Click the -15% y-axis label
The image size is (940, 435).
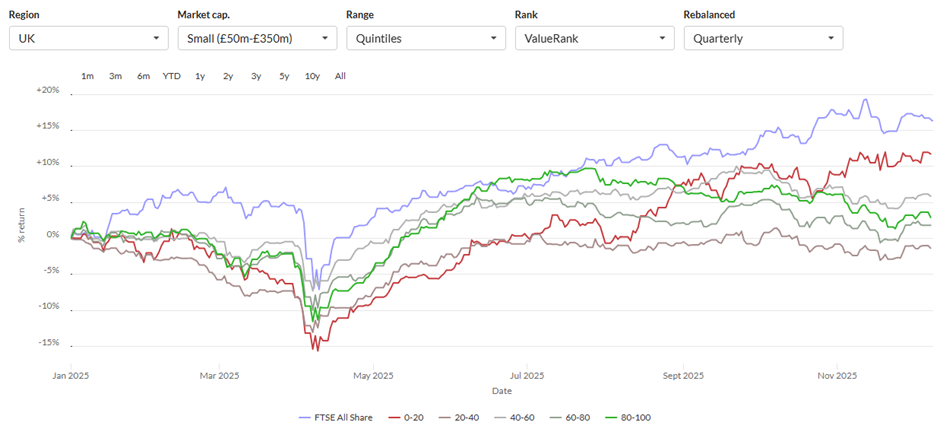click(50, 343)
